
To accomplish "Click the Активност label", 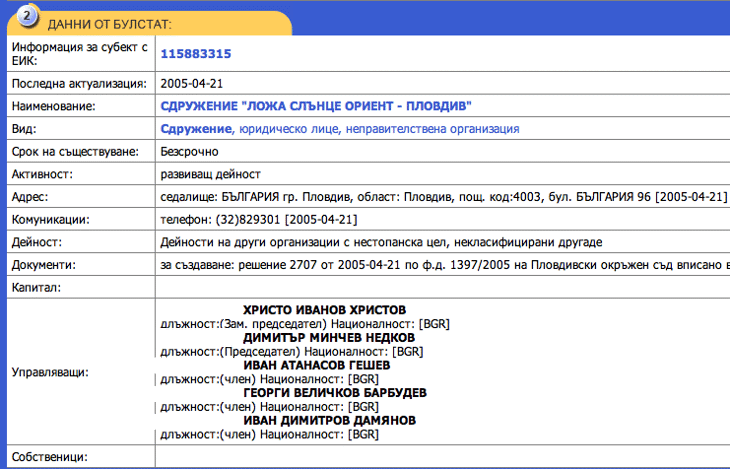I will [42, 175].
